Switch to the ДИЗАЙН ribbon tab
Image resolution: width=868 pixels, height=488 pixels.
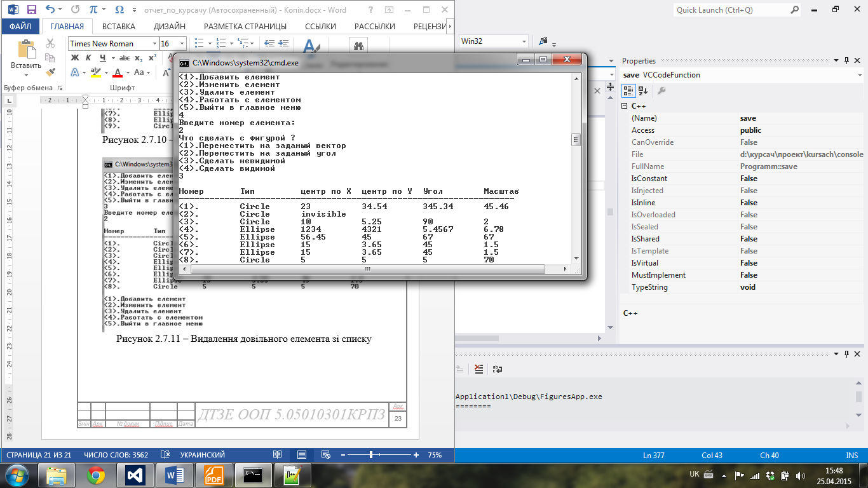(169, 26)
